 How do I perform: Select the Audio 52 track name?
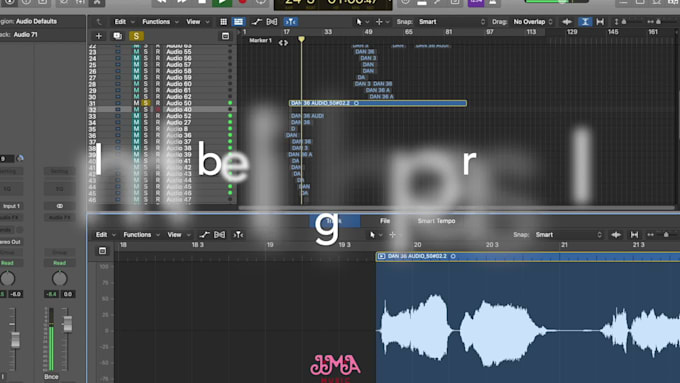tap(179, 116)
